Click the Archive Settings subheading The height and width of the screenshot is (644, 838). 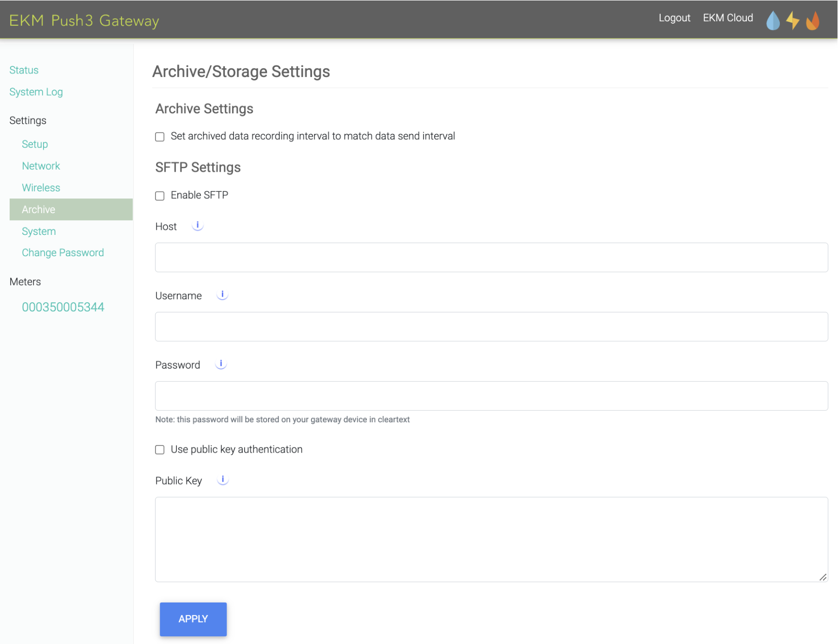coord(204,109)
